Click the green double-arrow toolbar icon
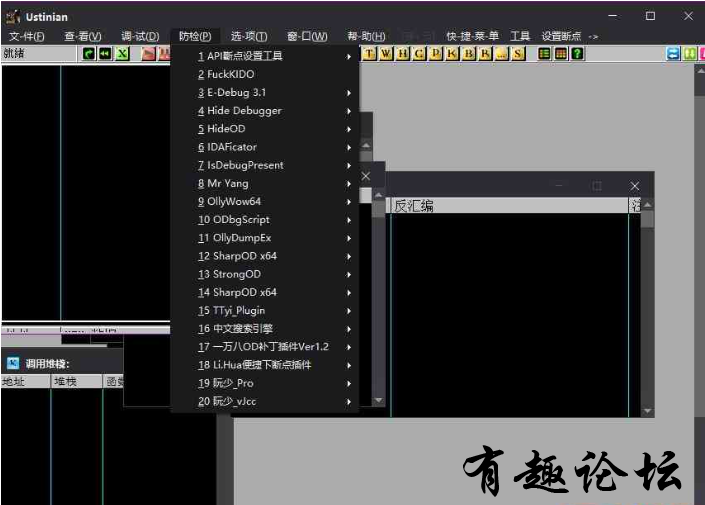Screen dimensions: 705x505 (690, 54)
